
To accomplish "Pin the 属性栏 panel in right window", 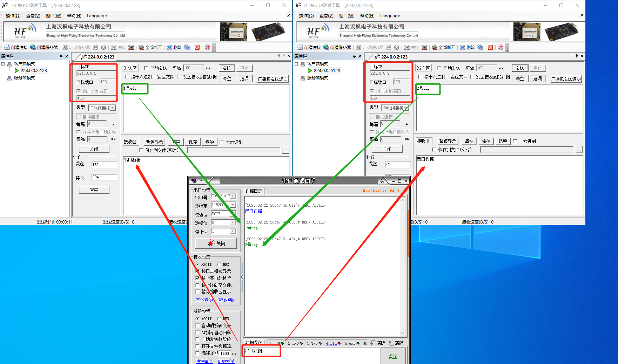I will [354, 56].
